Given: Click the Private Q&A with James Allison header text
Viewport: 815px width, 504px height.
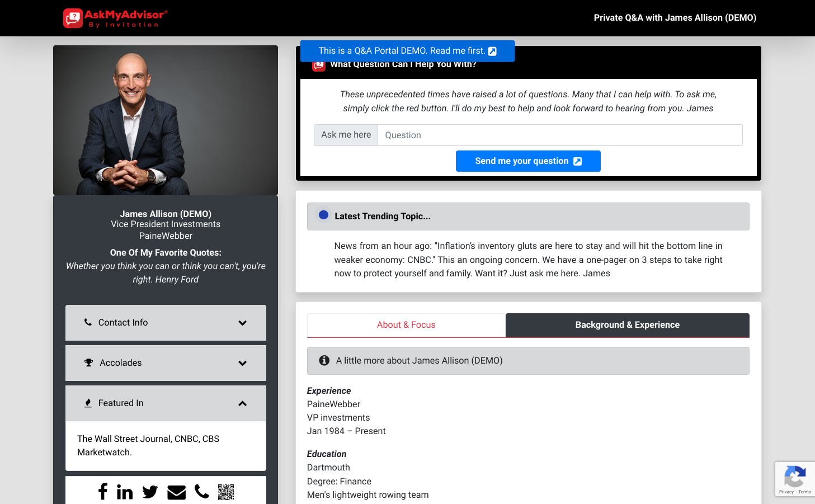Looking at the screenshot, I should click(675, 18).
